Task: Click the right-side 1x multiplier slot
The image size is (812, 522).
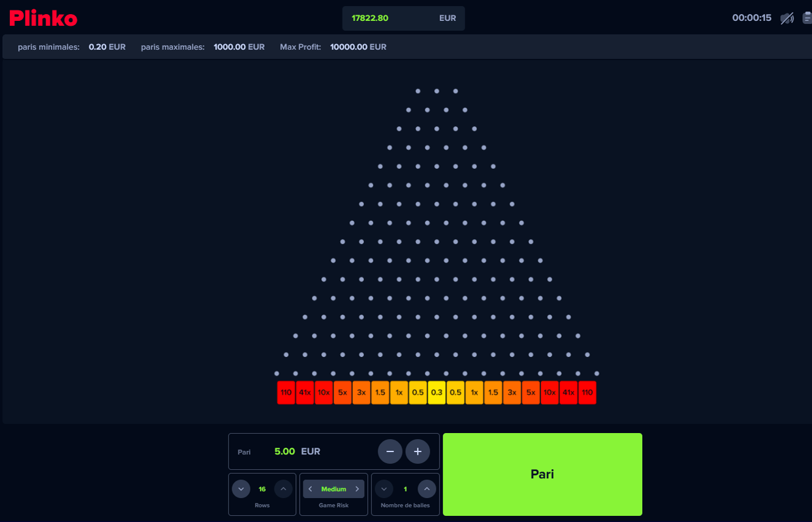Action: 474,393
